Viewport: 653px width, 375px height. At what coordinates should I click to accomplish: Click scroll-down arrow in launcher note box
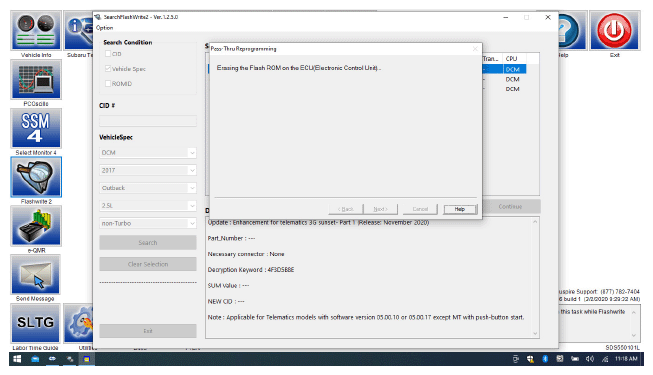[633, 335]
